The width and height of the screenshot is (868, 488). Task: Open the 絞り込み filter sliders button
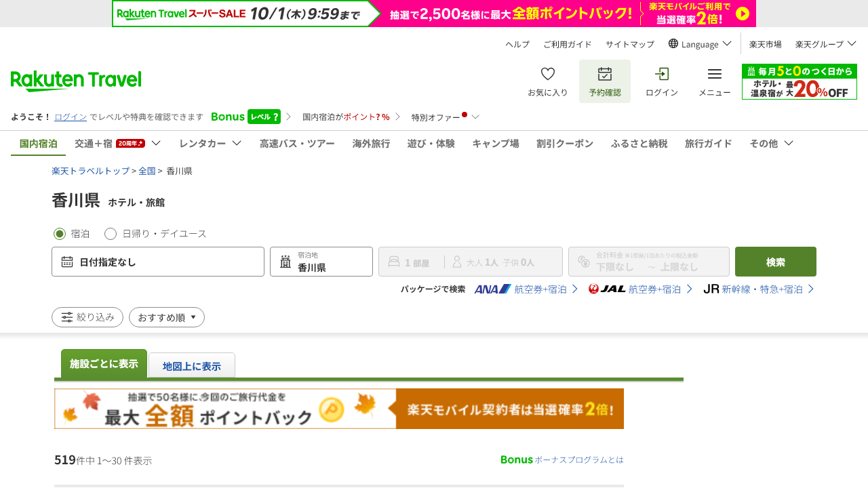[87, 317]
